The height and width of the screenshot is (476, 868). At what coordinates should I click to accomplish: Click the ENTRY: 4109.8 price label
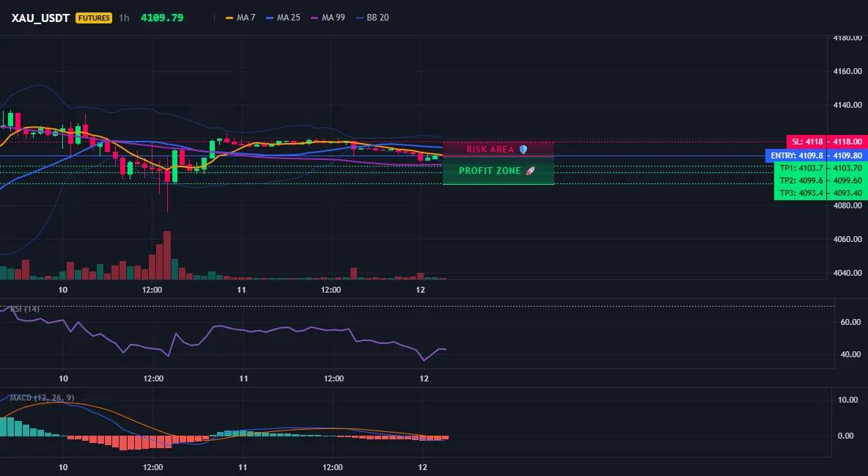tap(797, 155)
